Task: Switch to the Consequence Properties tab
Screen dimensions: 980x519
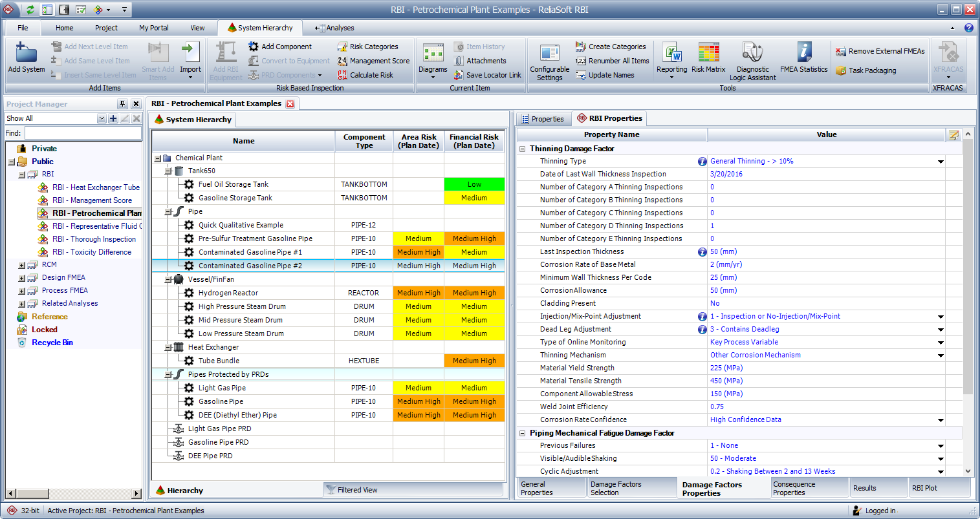Action: [x=809, y=488]
